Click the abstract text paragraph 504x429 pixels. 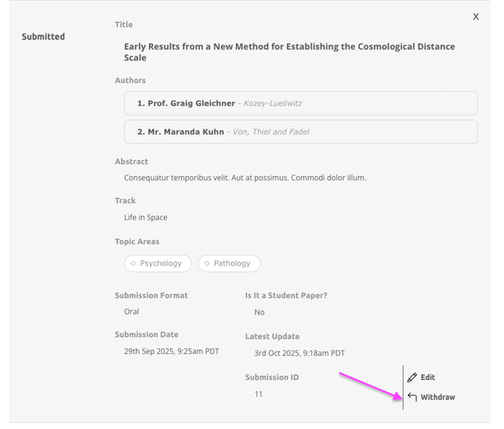tap(244, 178)
